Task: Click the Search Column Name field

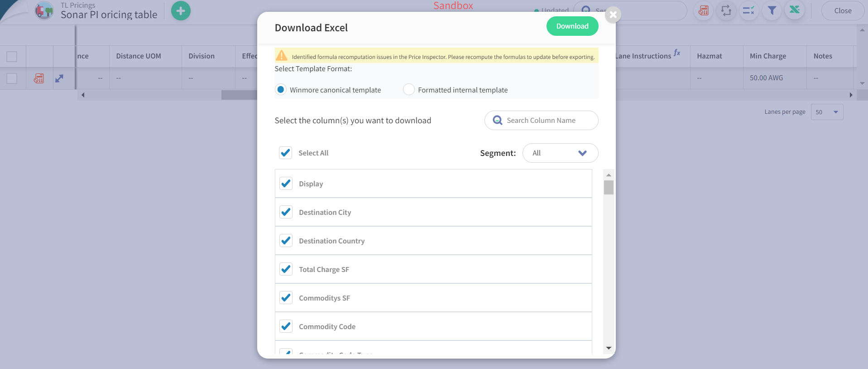Action: 541,121
